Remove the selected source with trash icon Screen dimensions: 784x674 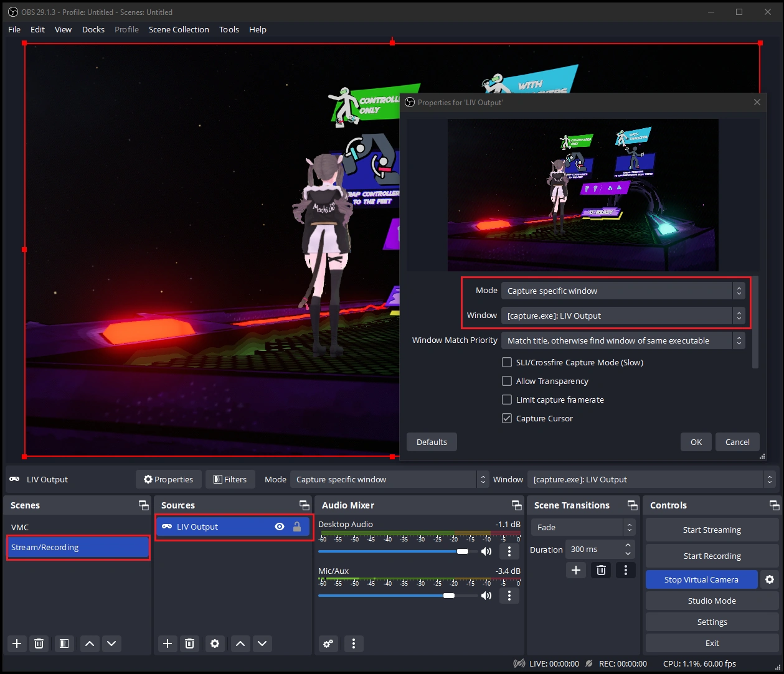click(190, 644)
